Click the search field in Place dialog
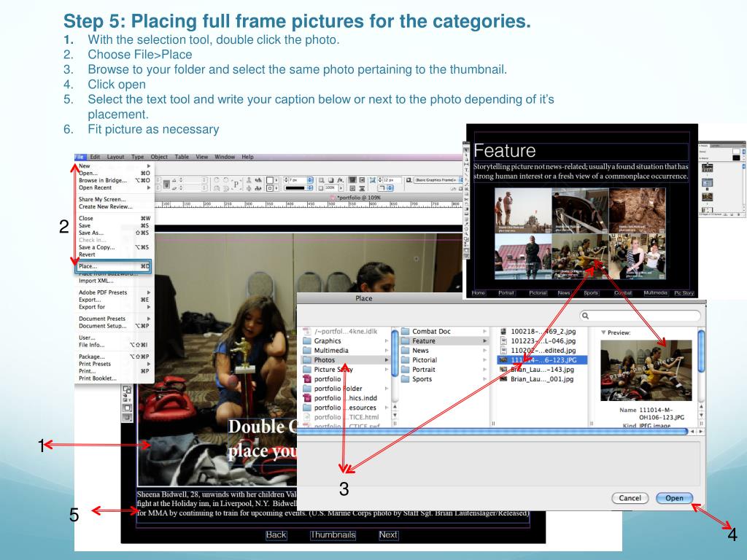 (640, 316)
